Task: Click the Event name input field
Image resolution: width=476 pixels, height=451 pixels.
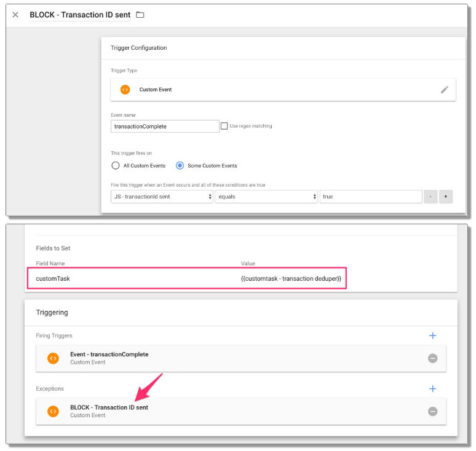Action: pos(165,126)
